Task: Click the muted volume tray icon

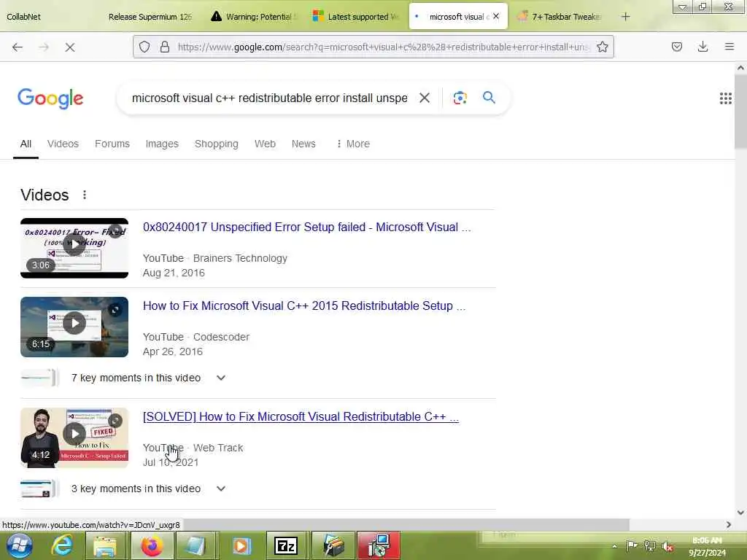Action: point(668,546)
